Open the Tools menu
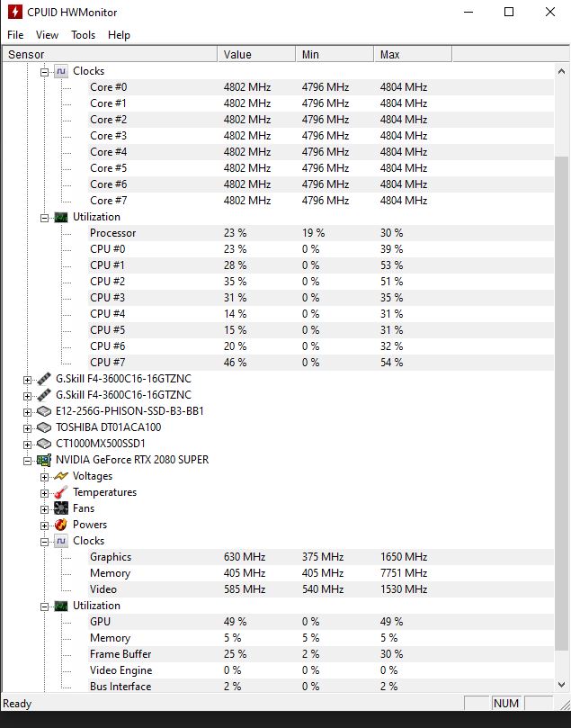Screen dimensions: 571x728 83,35
